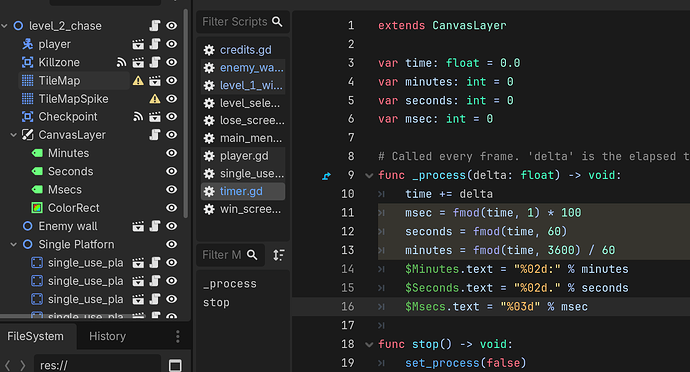Image resolution: width=690 pixels, height=372 pixels.
Task: Select the Msecs node in tree
Action: click(x=65, y=190)
